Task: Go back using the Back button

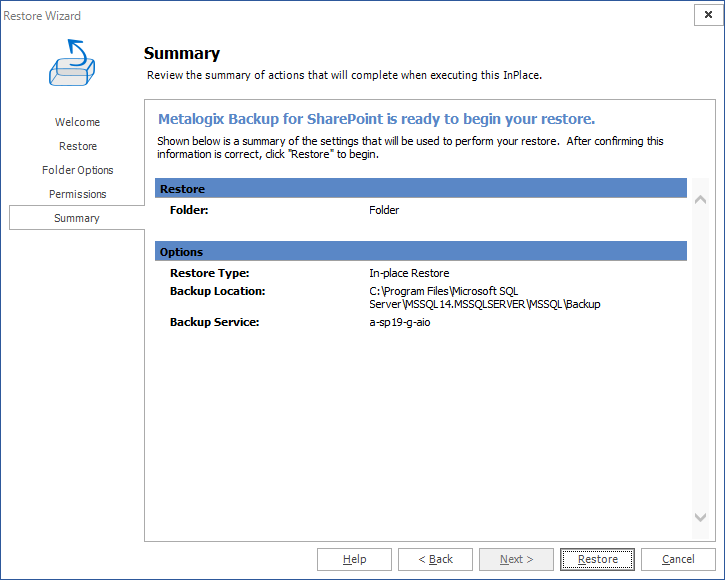Action: (x=435, y=559)
